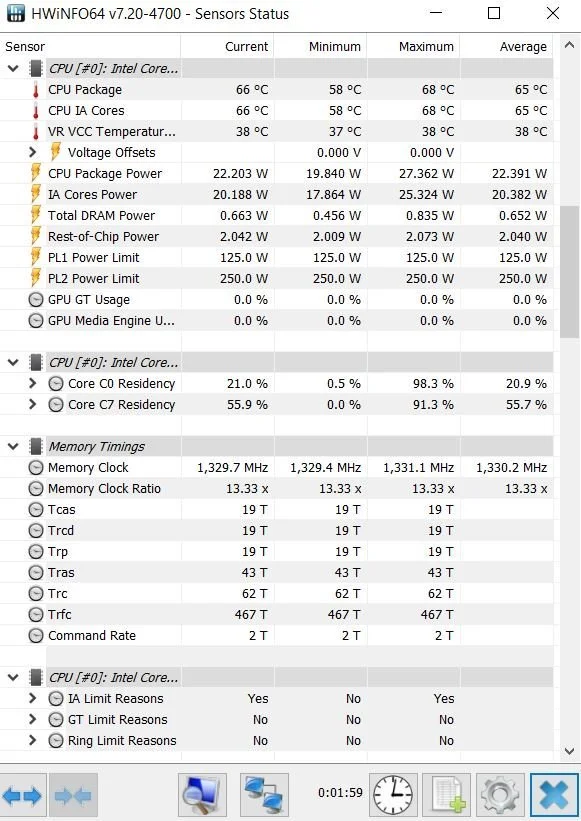This screenshot has height=821, width=581.
Task: Expand Core C7 Residency entry
Action: point(32,404)
